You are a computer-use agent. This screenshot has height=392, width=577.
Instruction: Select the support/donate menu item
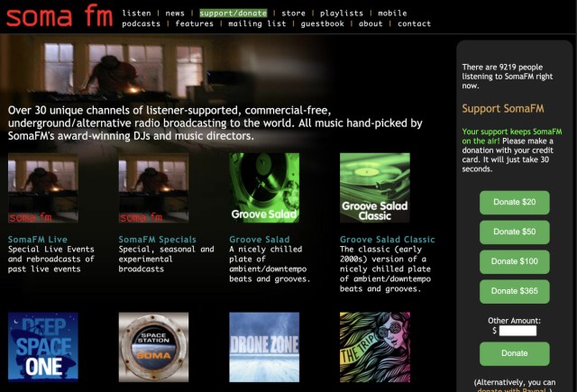click(234, 14)
